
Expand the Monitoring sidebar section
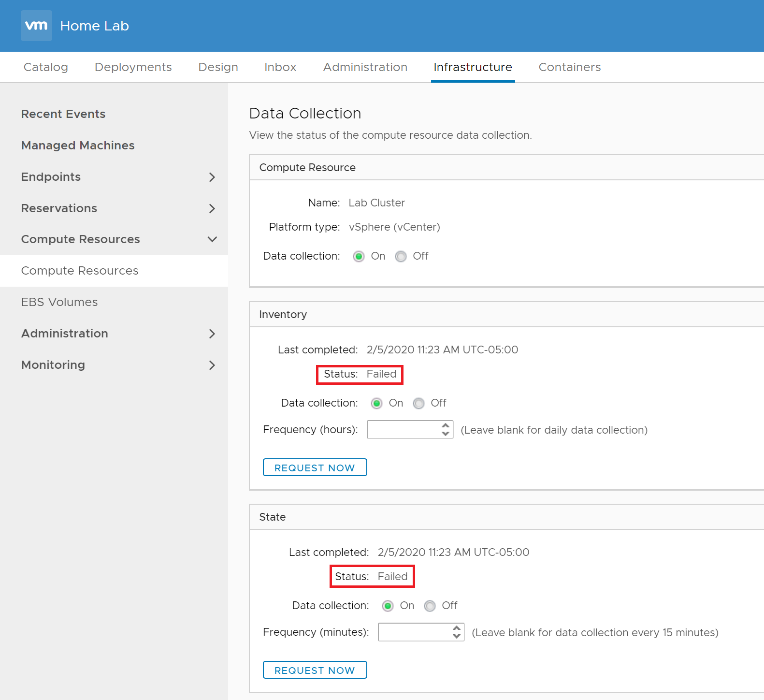[x=212, y=365]
